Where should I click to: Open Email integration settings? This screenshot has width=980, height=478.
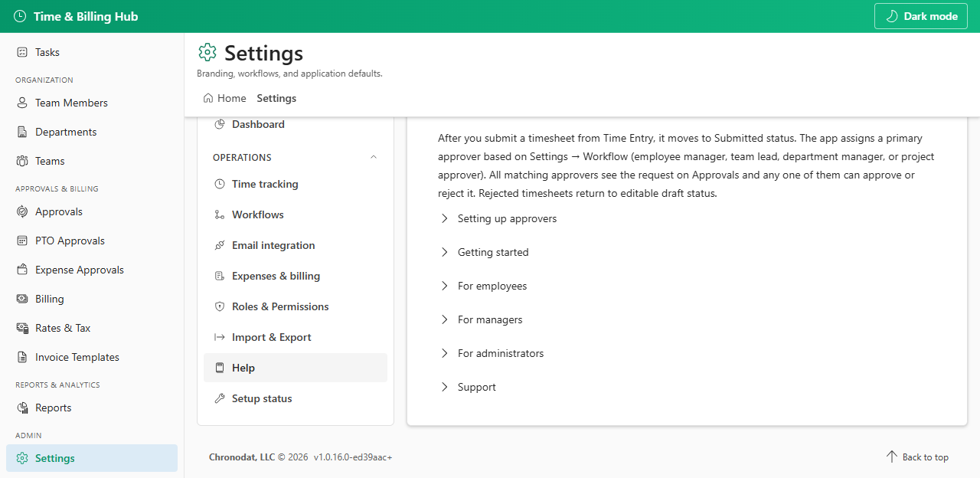point(296,245)
